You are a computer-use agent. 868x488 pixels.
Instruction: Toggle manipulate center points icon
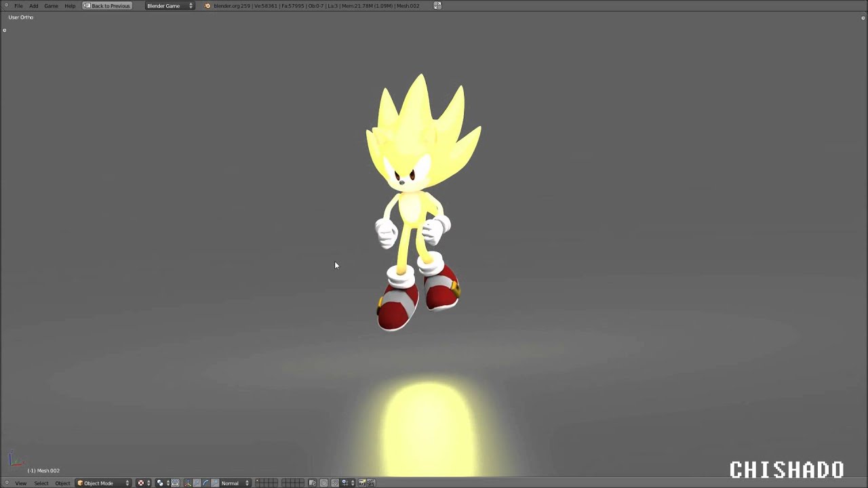tap(175, 483)
